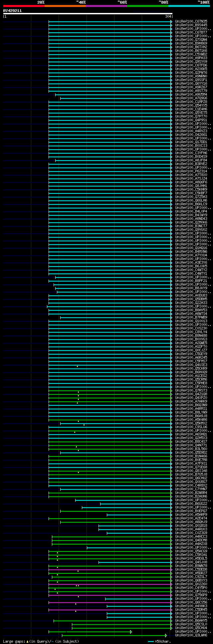The height and width of the screenshot is (644, 213).
Task: Select the UniRef100_B3RVE2 label
Action: pos(191,164)
